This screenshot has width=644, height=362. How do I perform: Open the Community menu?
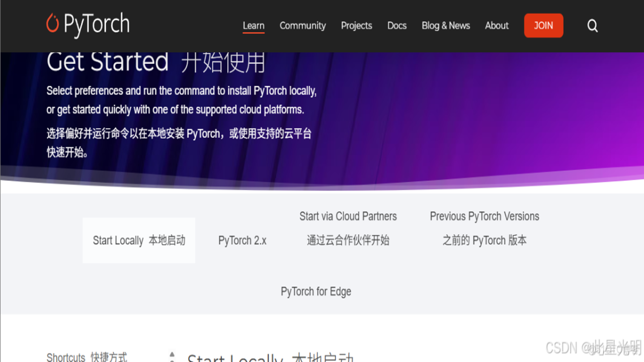(x=303, y=26)
